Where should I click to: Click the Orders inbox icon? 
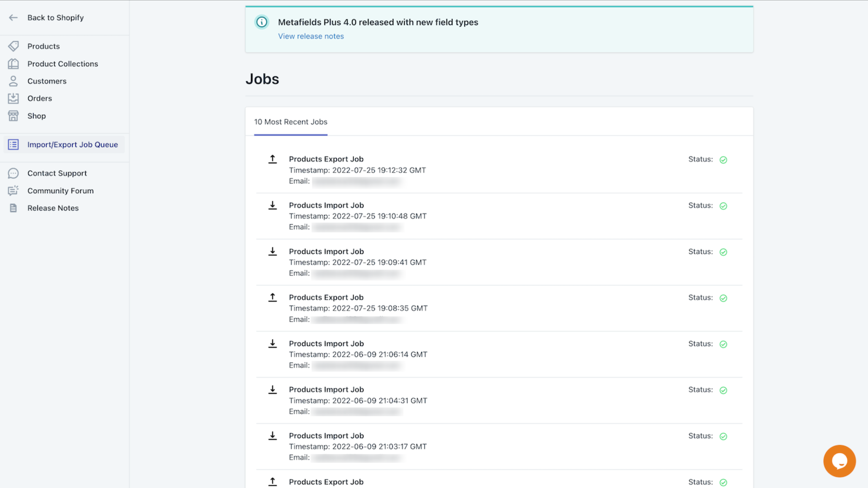point(14,99)
